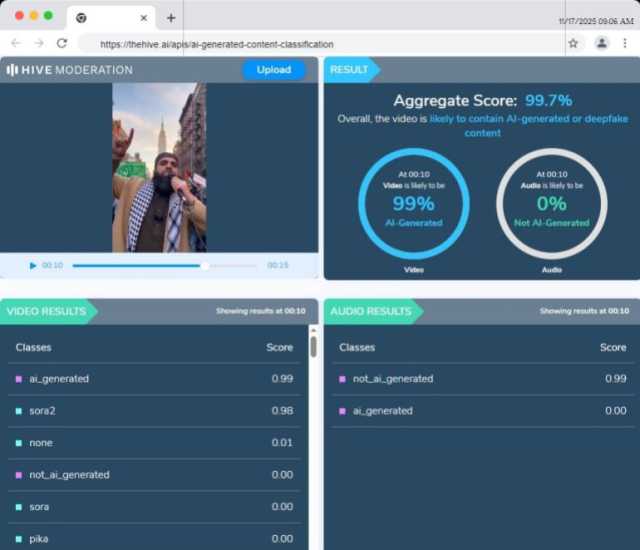Click the 99% AI-Generated video circle
Viewport: 640px width, 550px height.
(413, 203)
